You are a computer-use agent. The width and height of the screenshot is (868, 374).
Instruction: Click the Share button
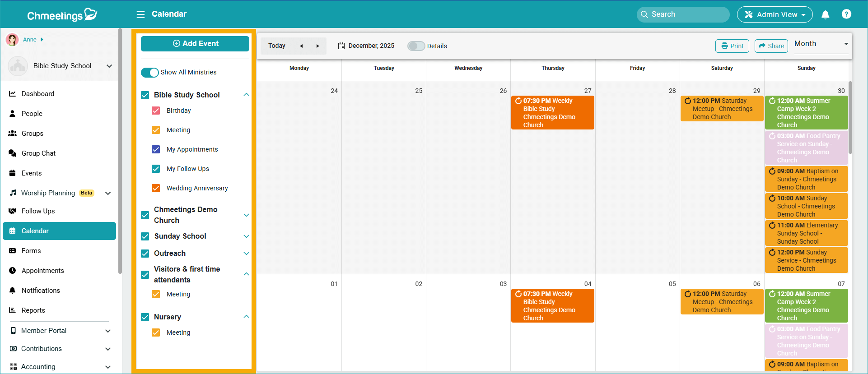pyautogui.click(x=771, y=46)
